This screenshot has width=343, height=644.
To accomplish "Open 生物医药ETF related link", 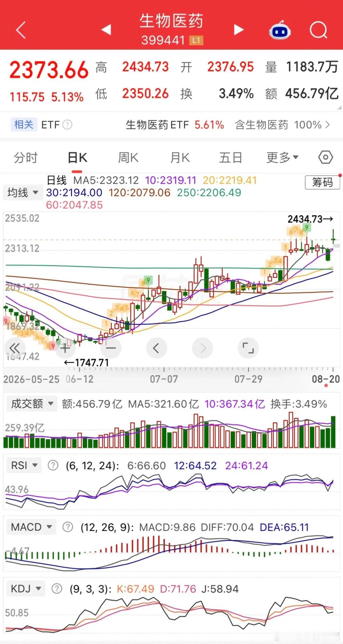I will [175, 125].
